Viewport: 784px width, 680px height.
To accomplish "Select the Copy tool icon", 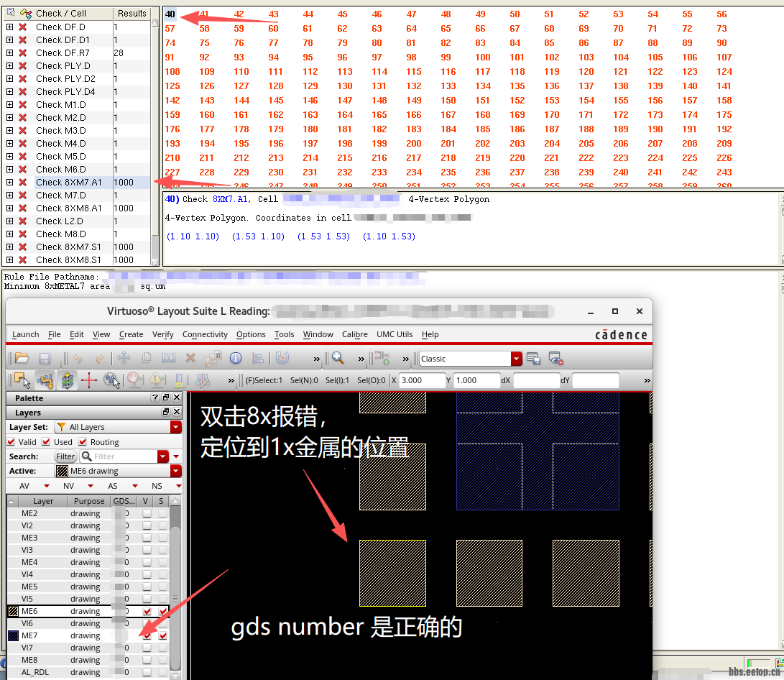I will [147, 358].
